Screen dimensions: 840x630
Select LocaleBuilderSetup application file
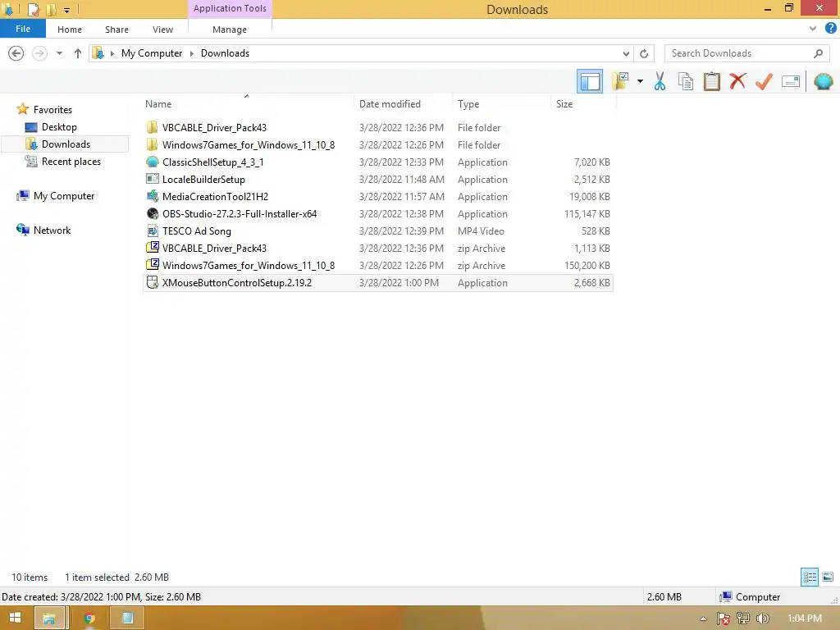pyautogui.click(x=378, y=179)
